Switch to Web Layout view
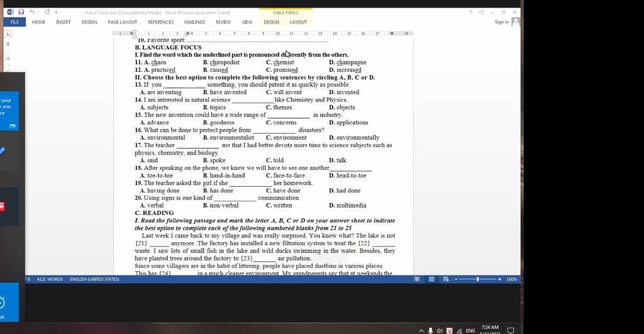The width and height of the screenshot is (644, 334). (x=446, y=279)
